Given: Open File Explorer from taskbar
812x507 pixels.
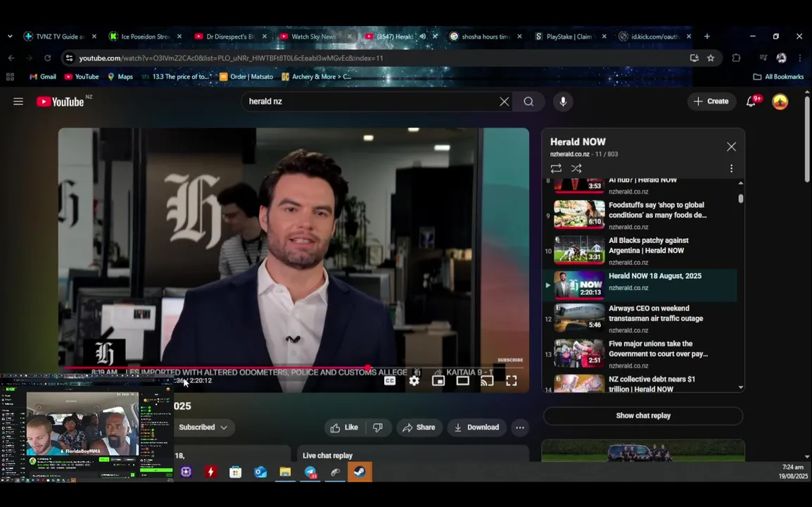Looking at the screenshot, I should pyautogui.click(x=286, y=472).
